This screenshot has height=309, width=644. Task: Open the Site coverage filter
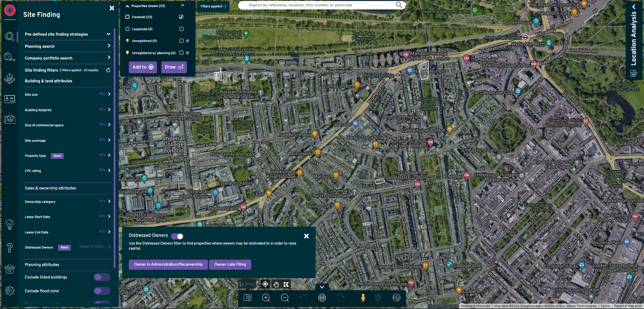point(67,140)
